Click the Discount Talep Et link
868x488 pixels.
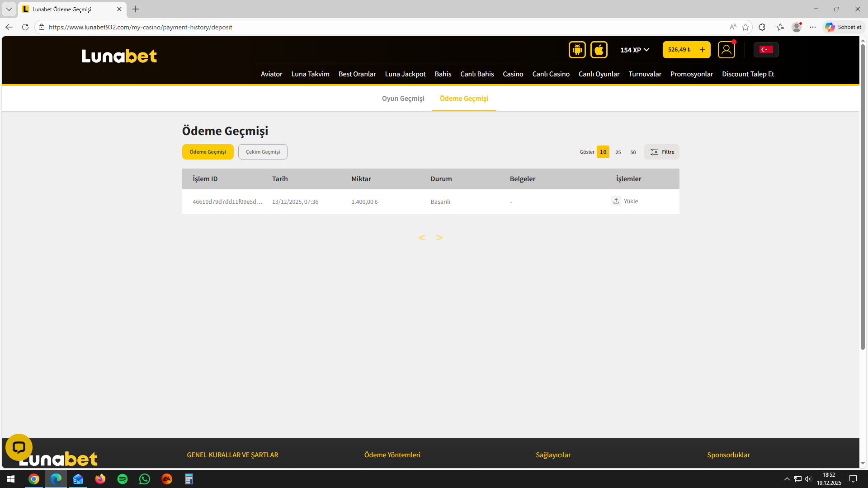point(748,74)
